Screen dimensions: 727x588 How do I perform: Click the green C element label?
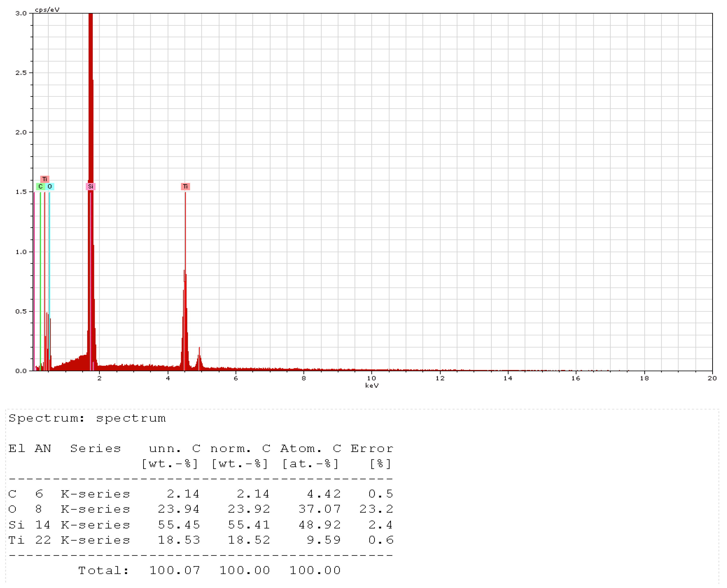tap(40, 187)
